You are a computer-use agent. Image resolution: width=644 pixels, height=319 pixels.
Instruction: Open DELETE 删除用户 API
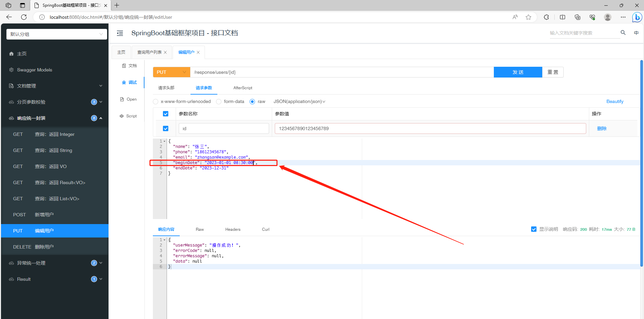(55, 247)
